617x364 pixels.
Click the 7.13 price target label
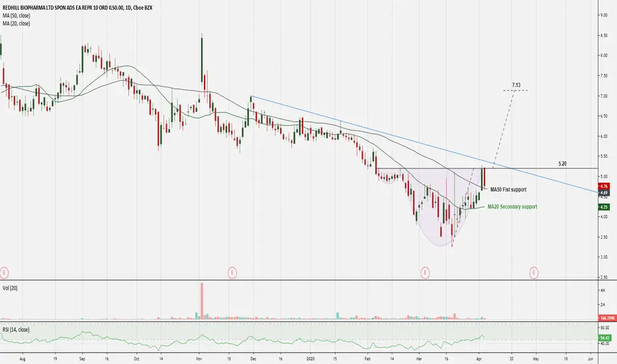pos(516,85)
